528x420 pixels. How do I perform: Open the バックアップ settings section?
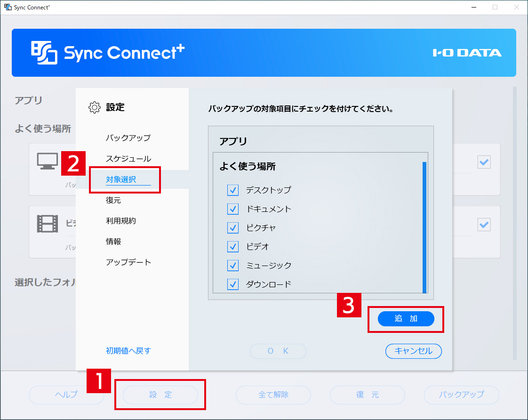(x=128, y=138)
